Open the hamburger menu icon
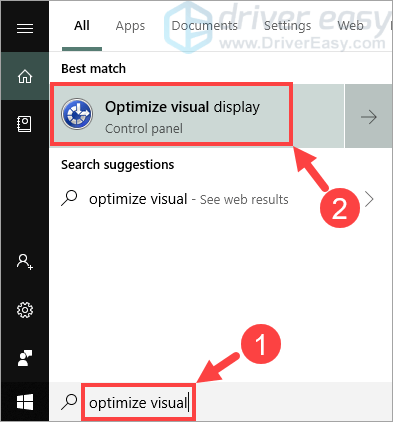Image resolution: width=393 pixels, height=422 pixels. 25,28
